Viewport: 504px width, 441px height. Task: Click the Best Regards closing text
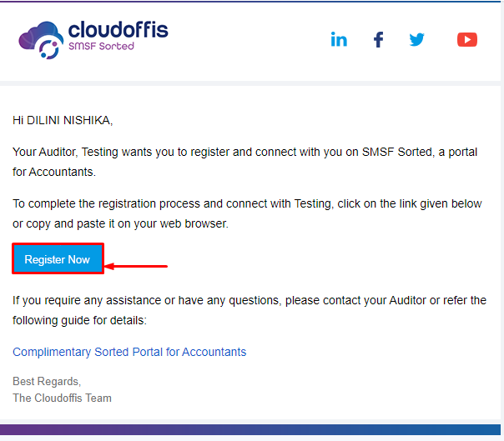click(x=47, y=381)
